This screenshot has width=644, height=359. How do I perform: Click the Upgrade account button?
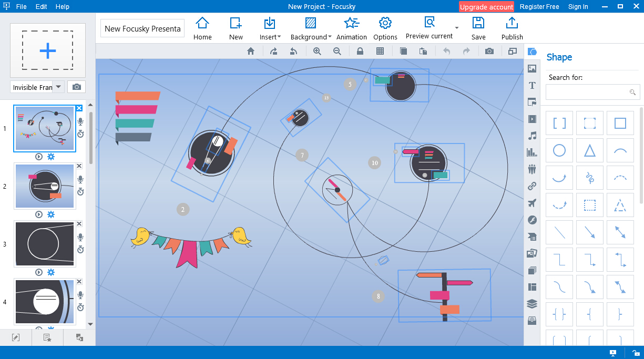pos(486,7)
